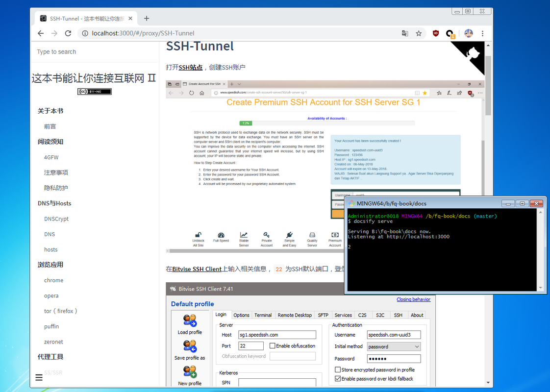Open the uBlock Origin extension icon
Screen dimensions: 550x392
(x=436, y=33)
